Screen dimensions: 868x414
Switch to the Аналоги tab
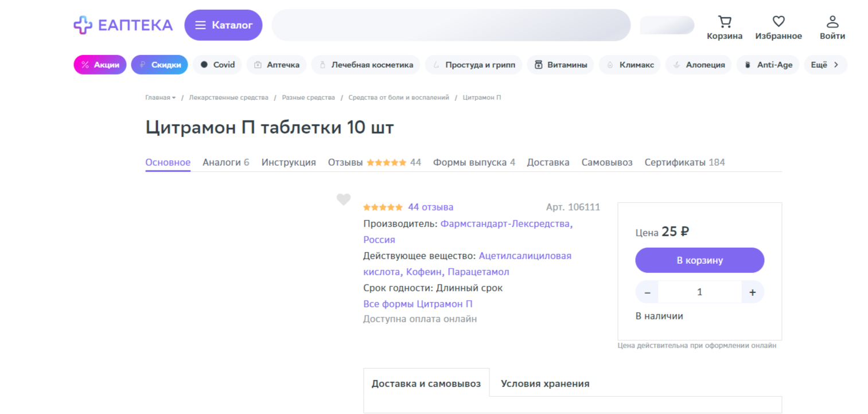tap(226, 162)
